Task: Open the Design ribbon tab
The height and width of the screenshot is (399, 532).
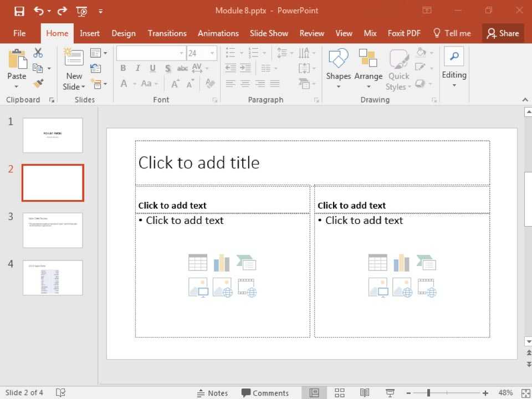Action: click(124, 33)
